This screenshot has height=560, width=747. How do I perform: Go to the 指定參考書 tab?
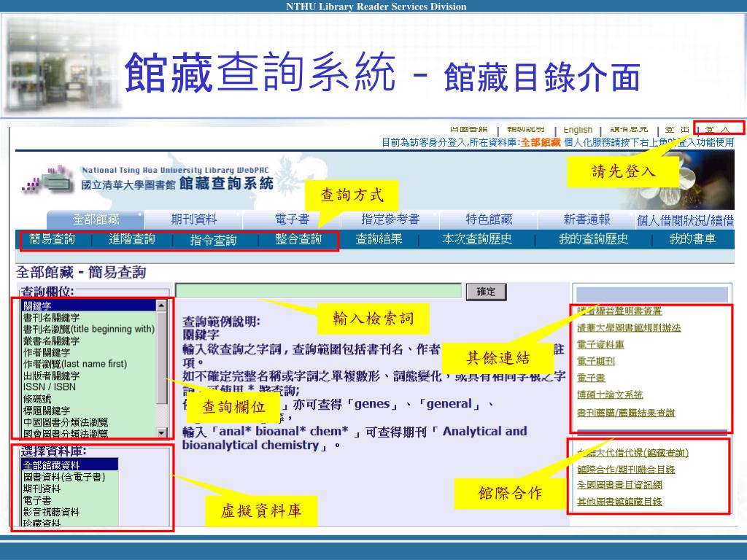pyautogui.click(x=390, y=219)
